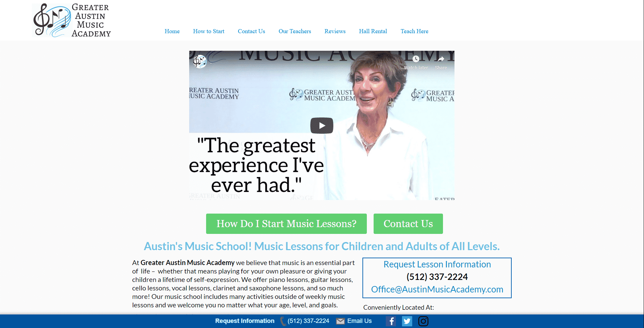
Task: Click the Watch later clock icon
Action: [416, 59]
